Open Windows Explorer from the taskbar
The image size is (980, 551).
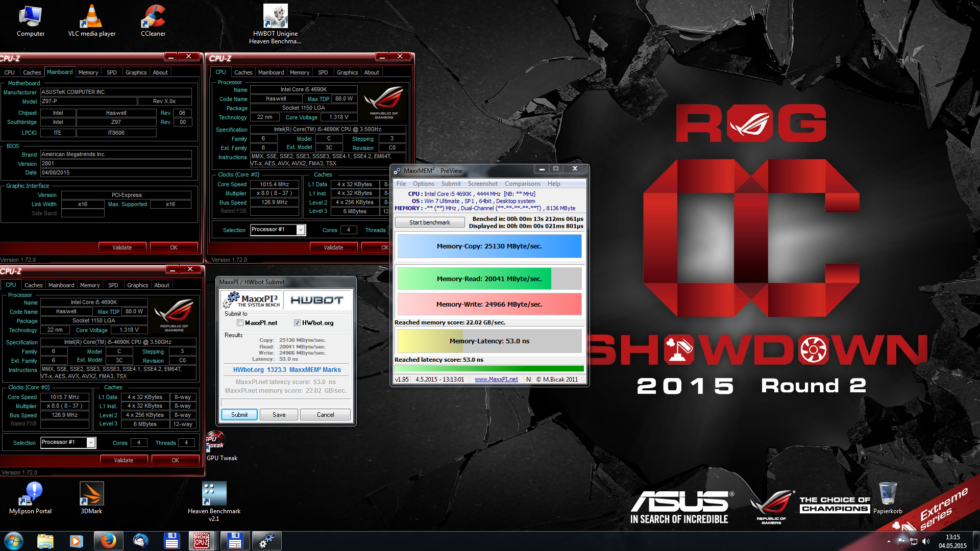point(45,541)
